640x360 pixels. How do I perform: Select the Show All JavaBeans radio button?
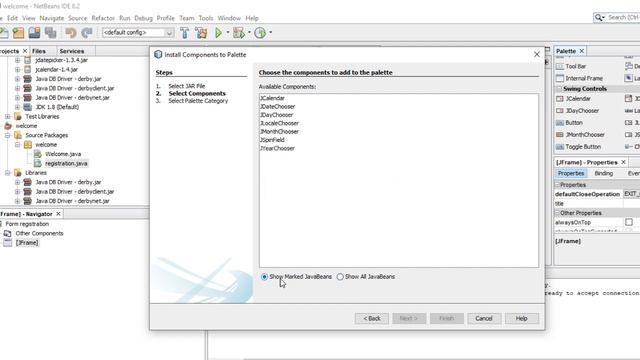tap(340, 277)
